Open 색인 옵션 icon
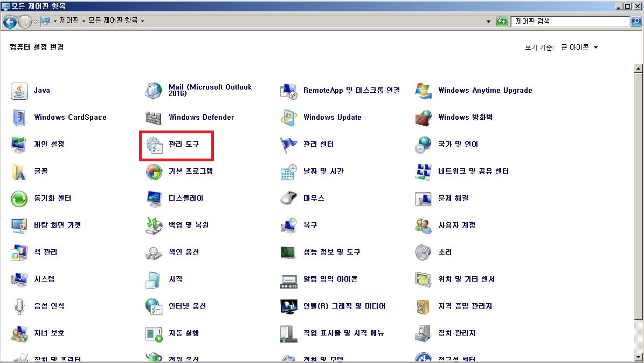The image size is (644, 363). click(154, 252)
